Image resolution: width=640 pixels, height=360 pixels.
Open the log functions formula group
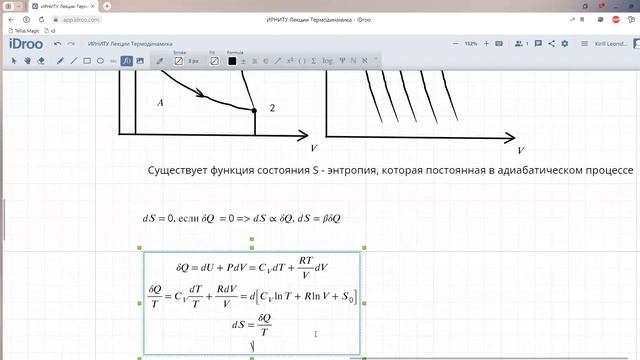click(x=327, y=61)
